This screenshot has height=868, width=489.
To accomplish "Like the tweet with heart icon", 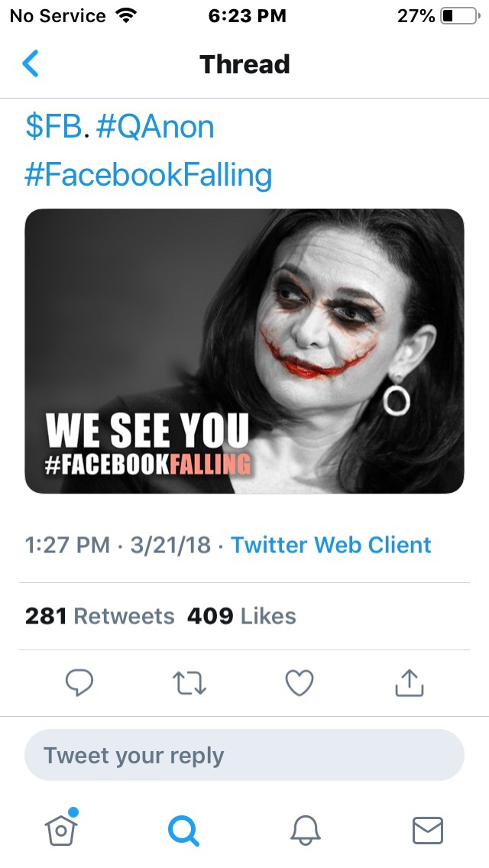I will pos(299,683).
